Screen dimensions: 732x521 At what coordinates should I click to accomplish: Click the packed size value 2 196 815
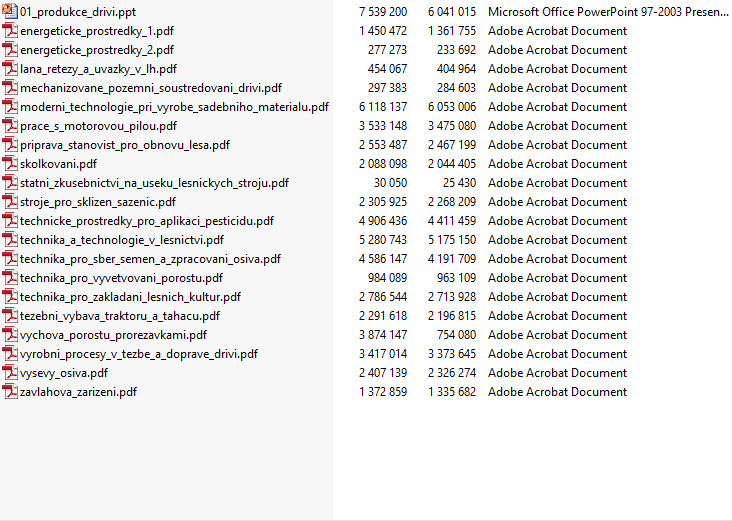[x=452, y=316]
